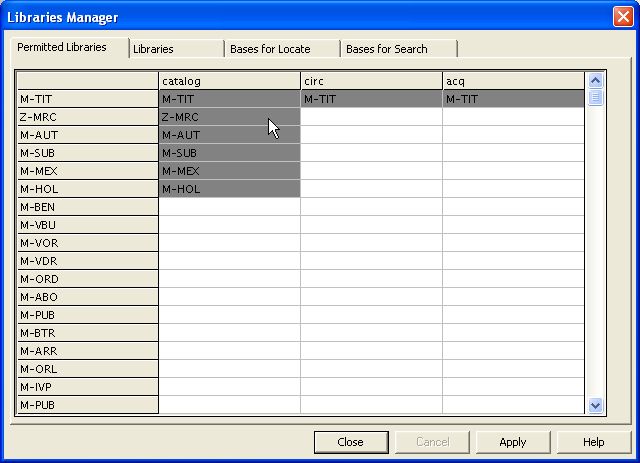The height and width of the screenshot is (463, 640).
Task: Select the Z-MRC row header
Action: (88, 117)
